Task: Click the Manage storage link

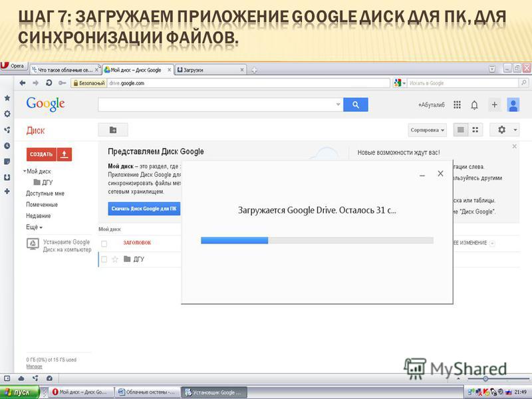Action: pyautogui.click(x=35, y=366)
